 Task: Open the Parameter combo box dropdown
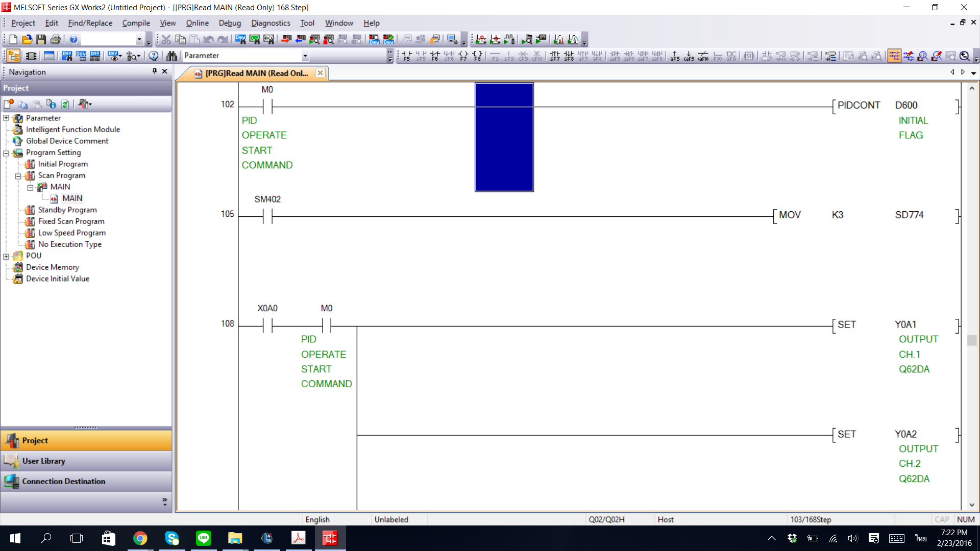[305, 56]
